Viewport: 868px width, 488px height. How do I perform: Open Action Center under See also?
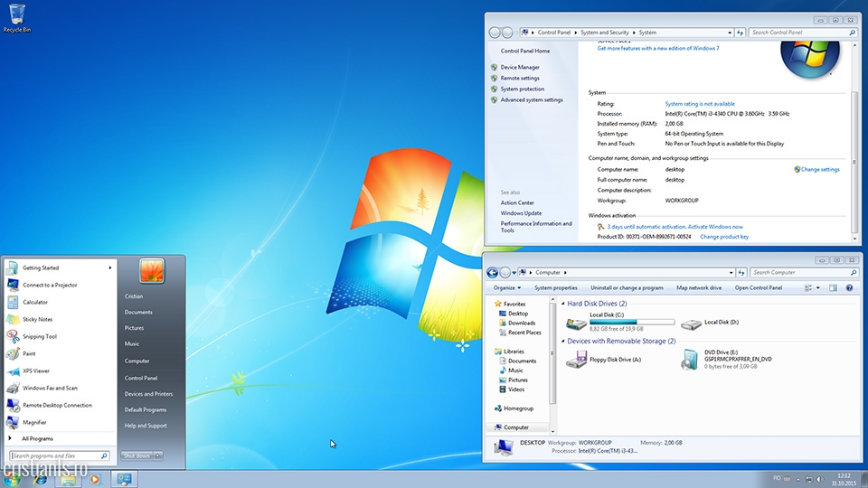point(517,203)
